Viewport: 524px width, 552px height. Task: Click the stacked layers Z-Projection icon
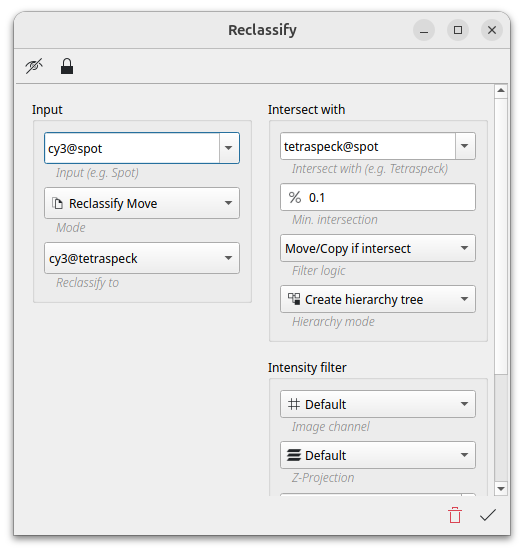pyautogui.click(x=294, y=455)
